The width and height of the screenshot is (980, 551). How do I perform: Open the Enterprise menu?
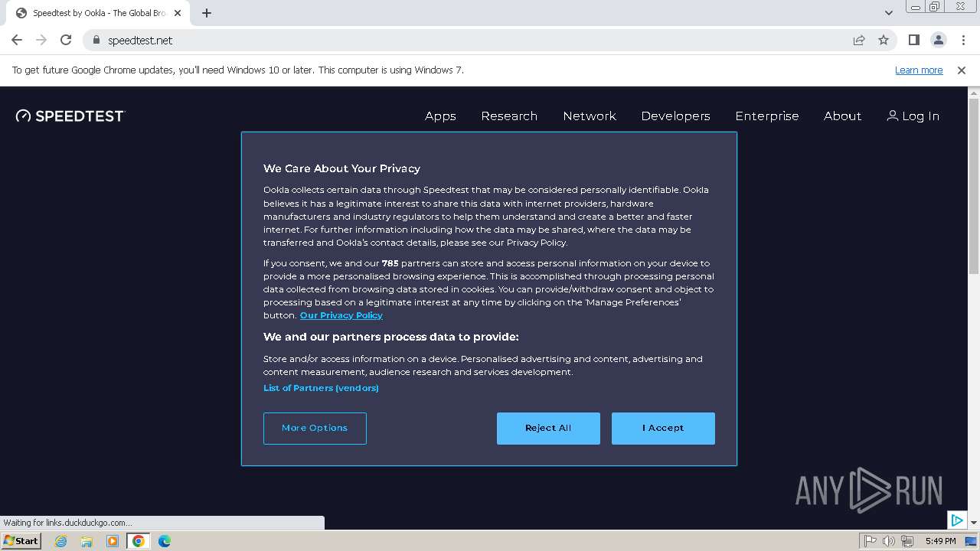[767, 116]
